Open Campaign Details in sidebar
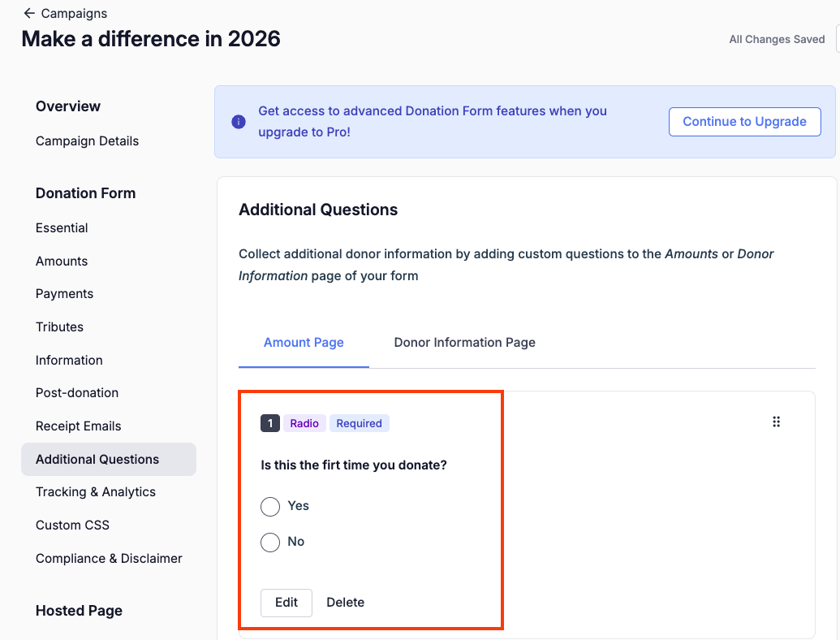 click(88, 141)
